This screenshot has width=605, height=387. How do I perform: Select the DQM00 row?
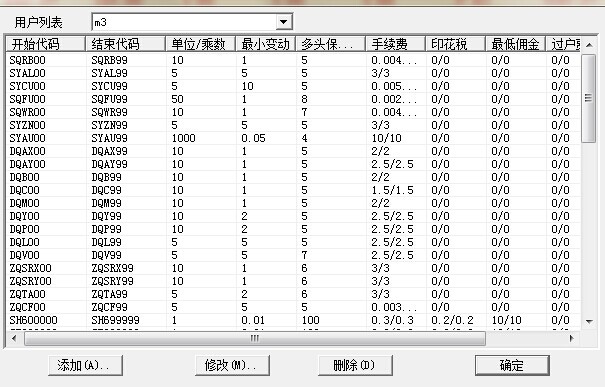[x=293, y=203]
